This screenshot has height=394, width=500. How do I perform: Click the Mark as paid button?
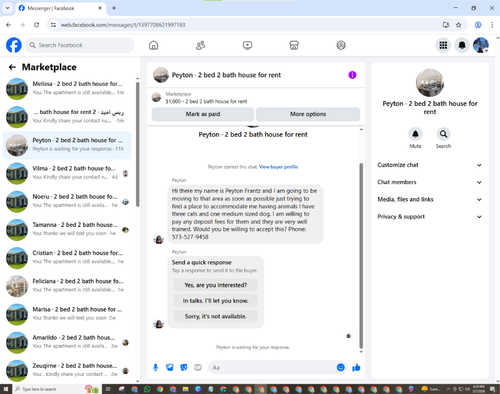pyautogui.click(x=203, y=114)
